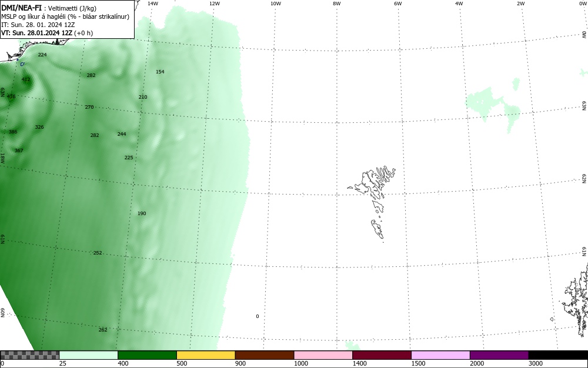Select the yellow legend color swatch
Screen dimensions: 588x368
coord(206,355)
